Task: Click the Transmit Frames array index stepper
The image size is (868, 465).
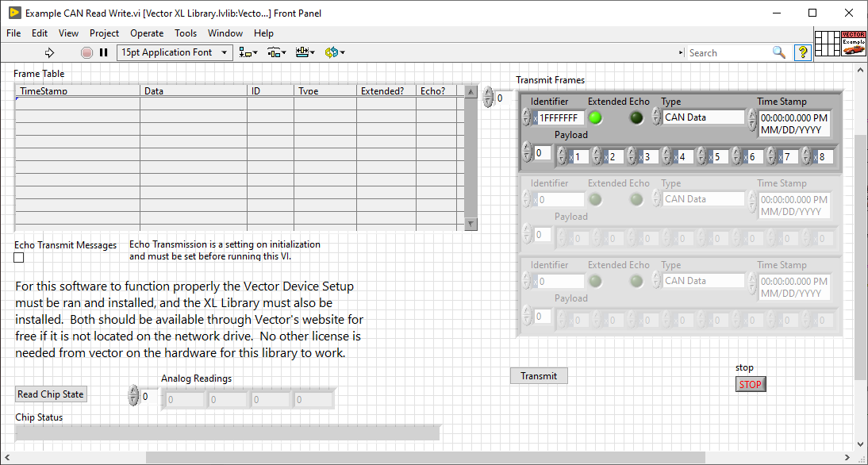Action: tap(488, 97)
